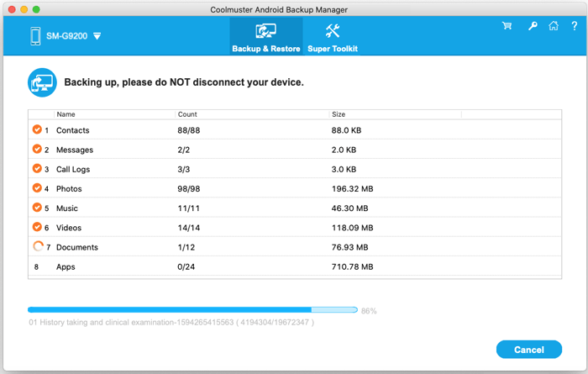Click the 710.78 MB apps size
Image resolution: width=588 pixels, height=374 pixels.
[353, 267]
